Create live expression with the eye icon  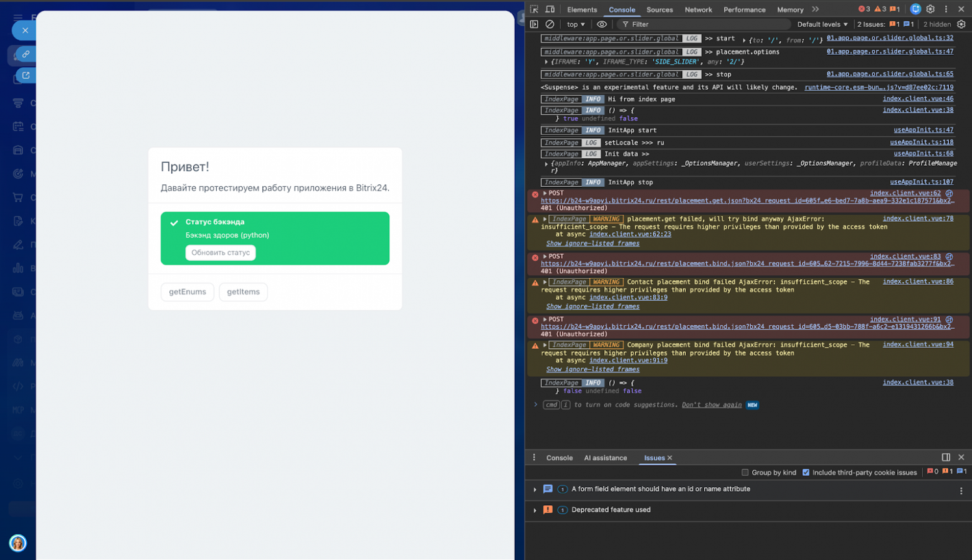tap(602, 24)
